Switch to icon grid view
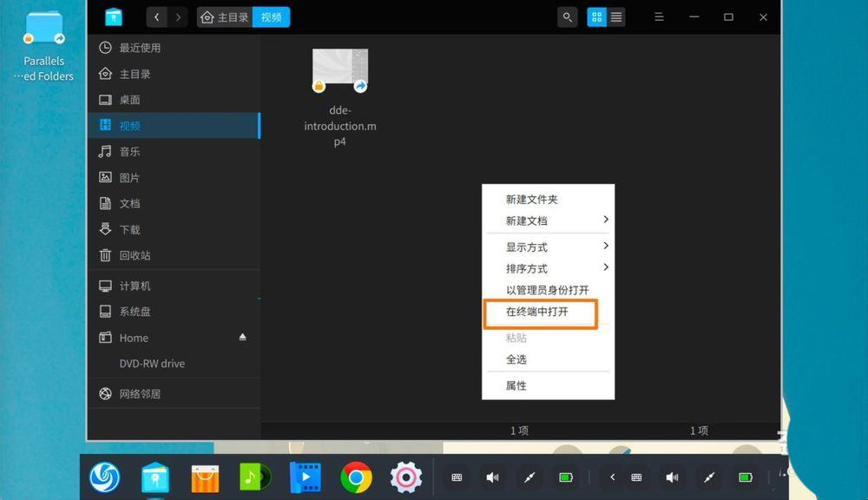 pos(596,16)
